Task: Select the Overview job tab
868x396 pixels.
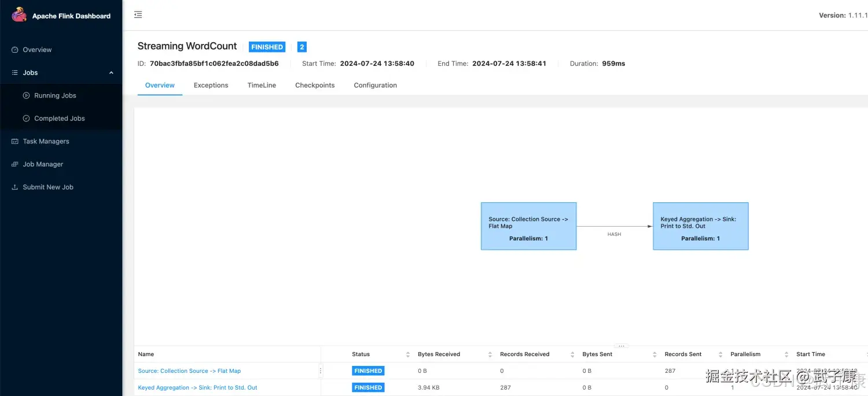Action: 160,85
